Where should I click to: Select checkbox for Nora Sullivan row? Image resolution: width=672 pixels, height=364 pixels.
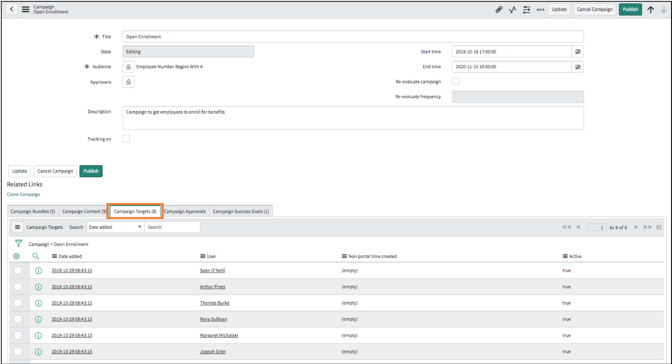[18, 319]
